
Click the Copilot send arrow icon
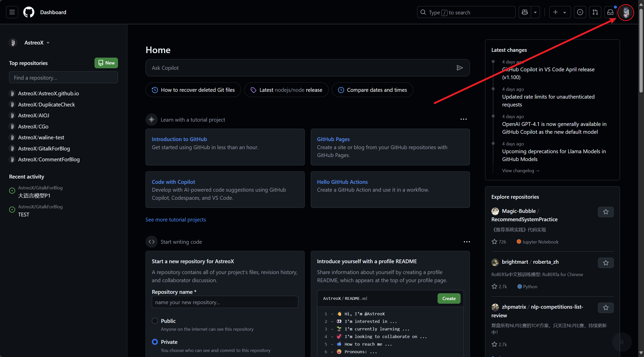460,68
